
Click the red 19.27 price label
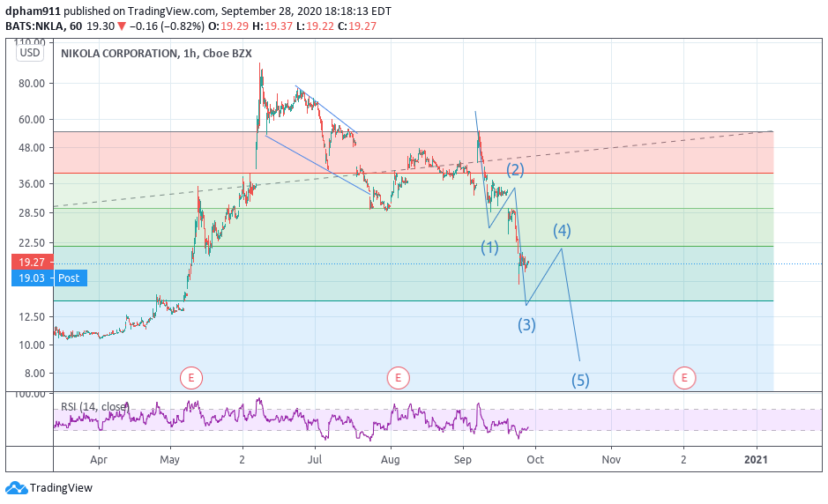pyautogui.click(x=32, y=262)
